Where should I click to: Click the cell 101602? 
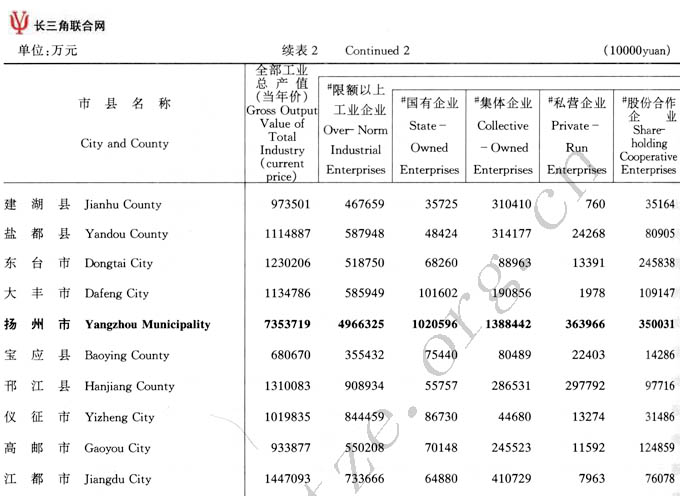click(x=438, y=294)
